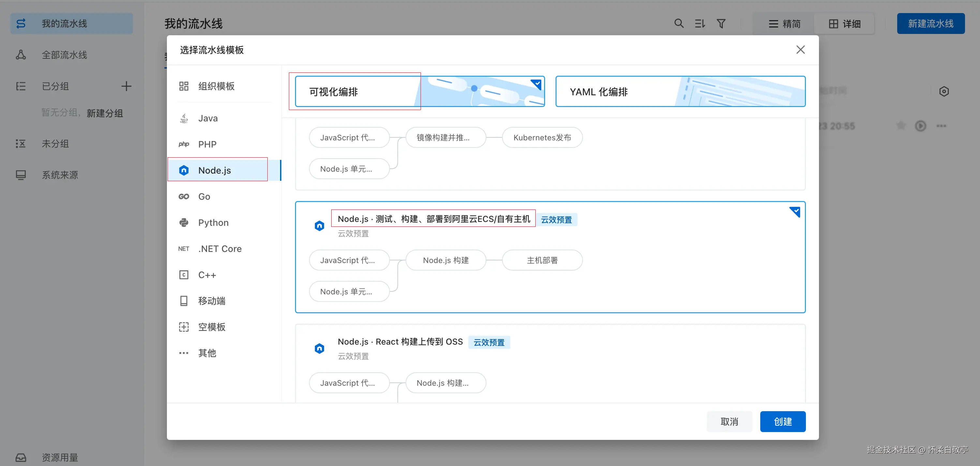
Task: Click the 已分组 list icon
Action: 21,86
